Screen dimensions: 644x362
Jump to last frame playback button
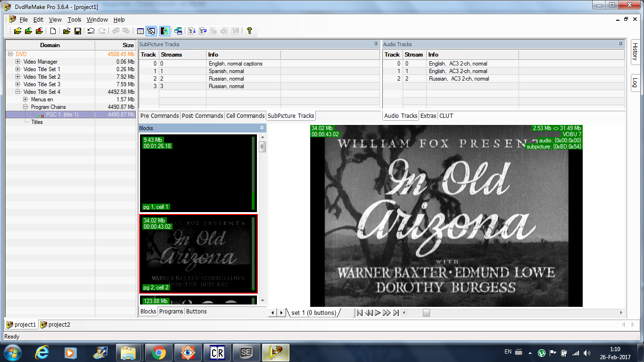tap(396, 313)
